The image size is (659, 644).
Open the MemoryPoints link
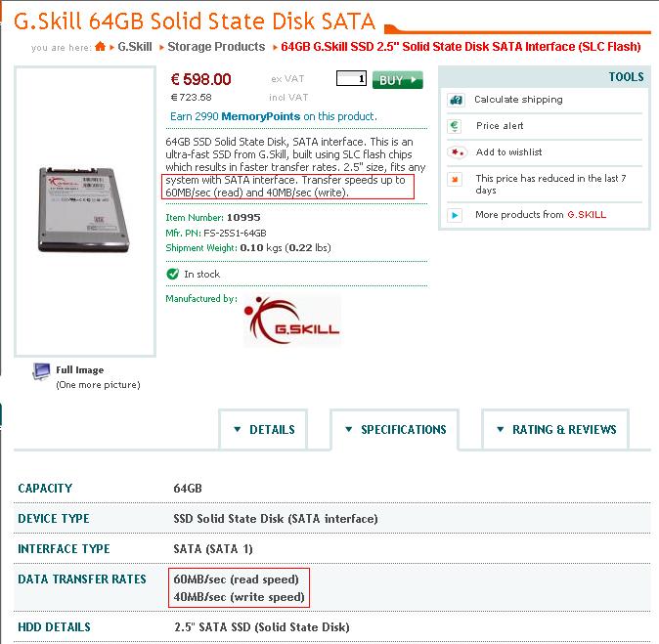pyautogui.click(x=261, y=116)
